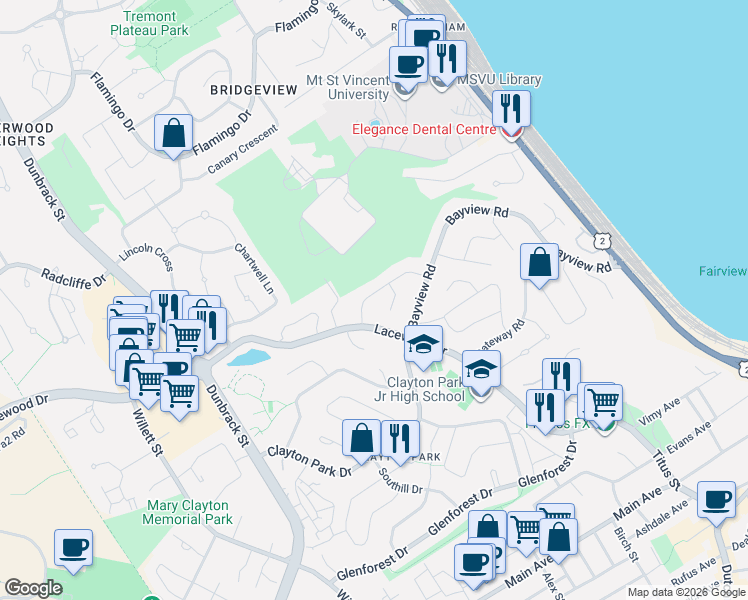Open the coffee cup marker by Mt St Vincent University

click(408, 66)
